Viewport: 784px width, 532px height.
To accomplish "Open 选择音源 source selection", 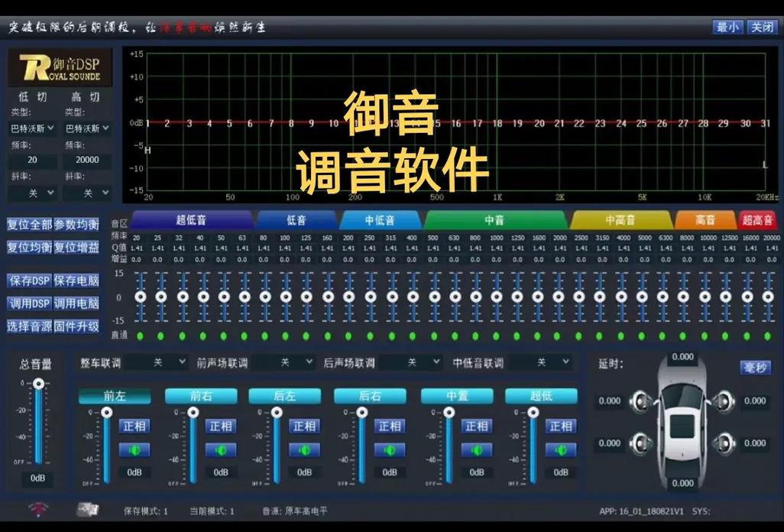I will click(x=29, y=326).
